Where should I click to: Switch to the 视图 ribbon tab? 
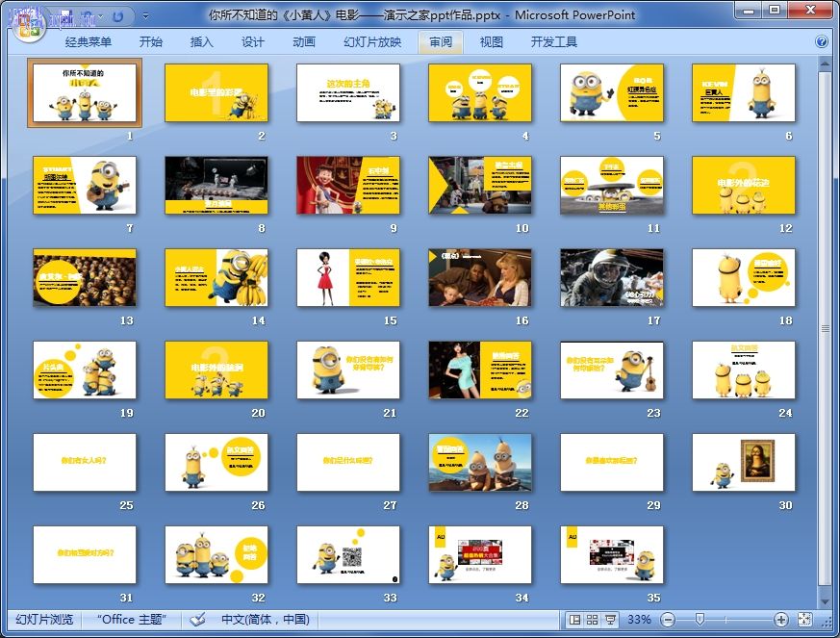pos(492,42)
